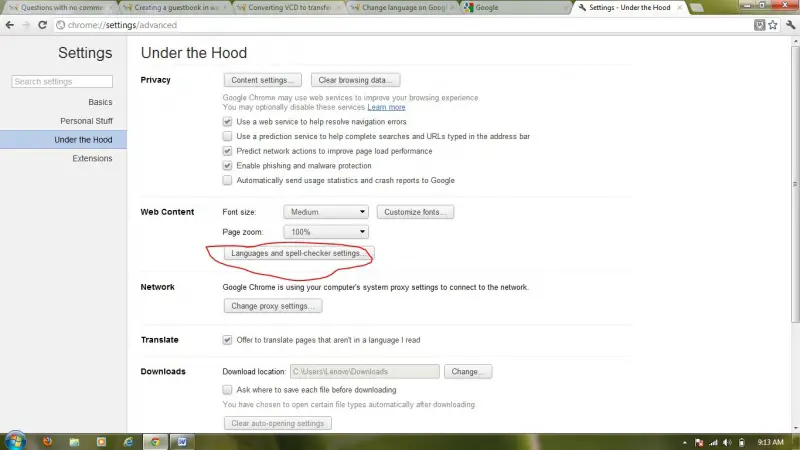Enable sending usage statistics to Google

click(227, 180)
